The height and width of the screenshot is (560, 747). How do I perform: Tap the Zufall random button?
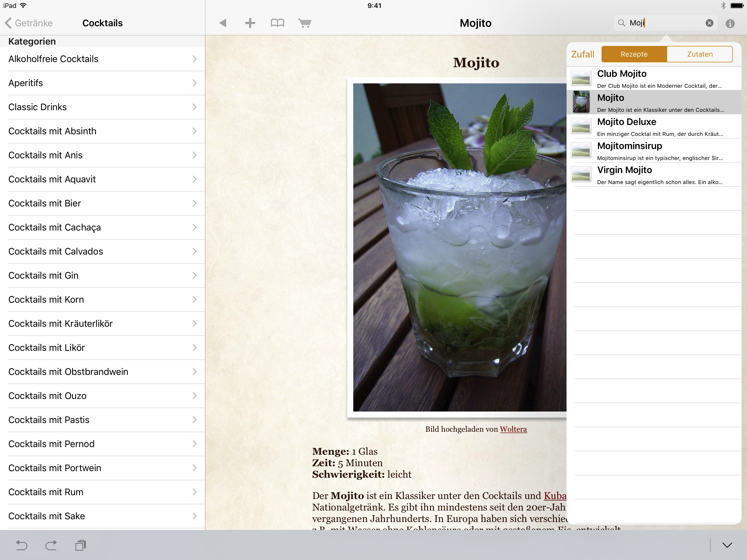(583, 54)
